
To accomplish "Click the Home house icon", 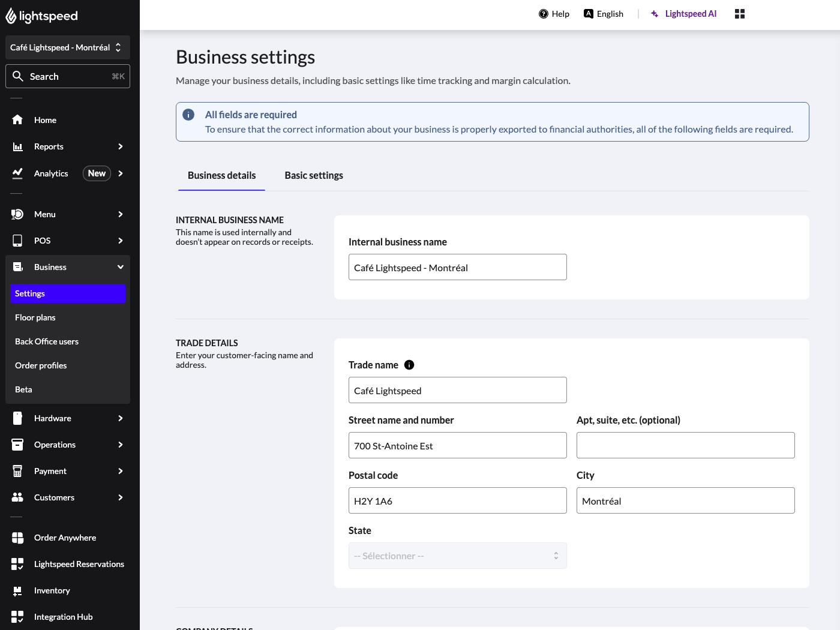I will [17, 120].
